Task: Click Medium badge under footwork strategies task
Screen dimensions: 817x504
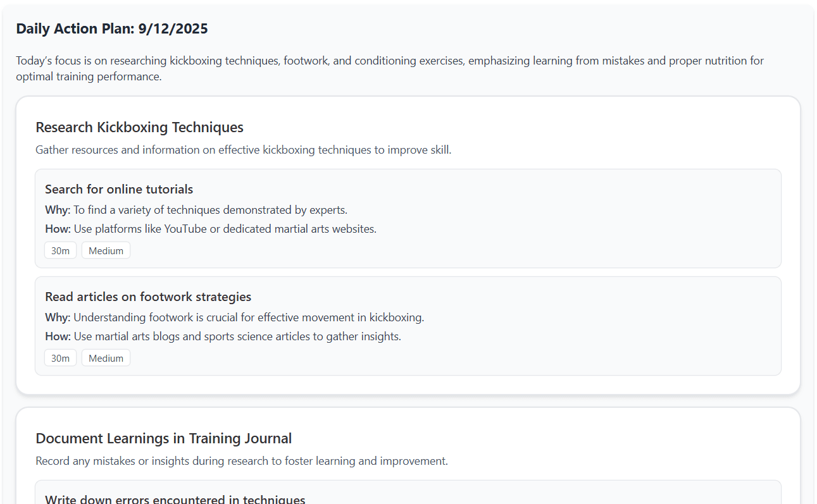Action: (106, 358)
